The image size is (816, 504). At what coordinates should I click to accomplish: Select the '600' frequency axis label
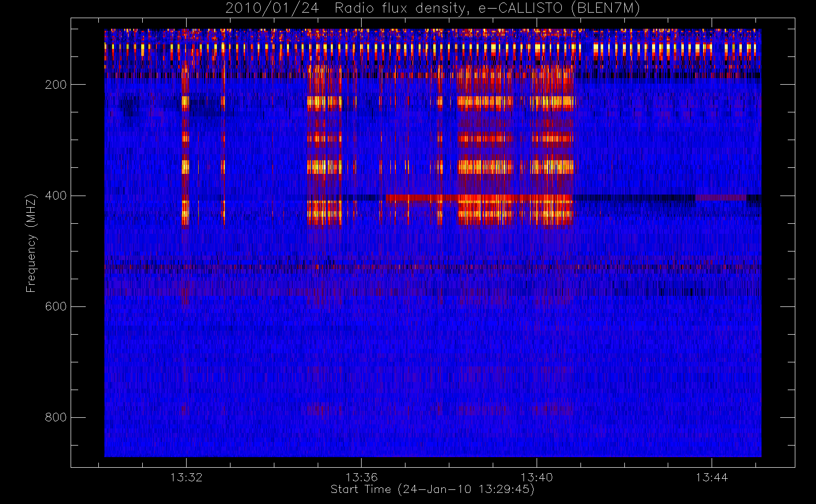[56, 306]
